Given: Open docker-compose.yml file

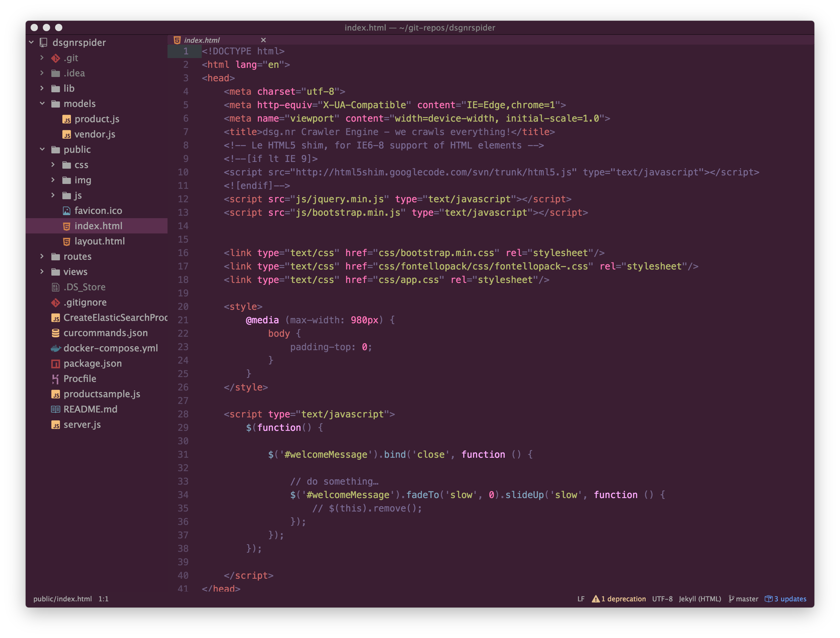Looking at the screenshot, I should (110, 348).
